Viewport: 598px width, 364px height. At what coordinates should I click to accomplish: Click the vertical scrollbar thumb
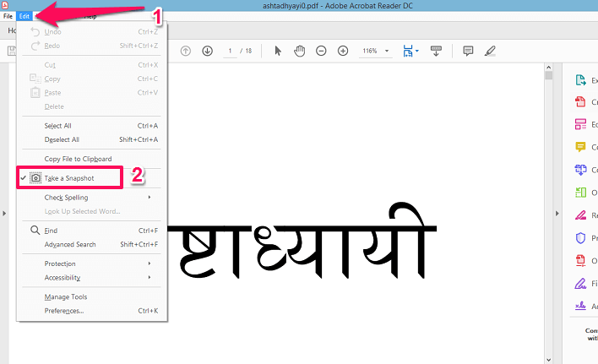pos(549,75)
